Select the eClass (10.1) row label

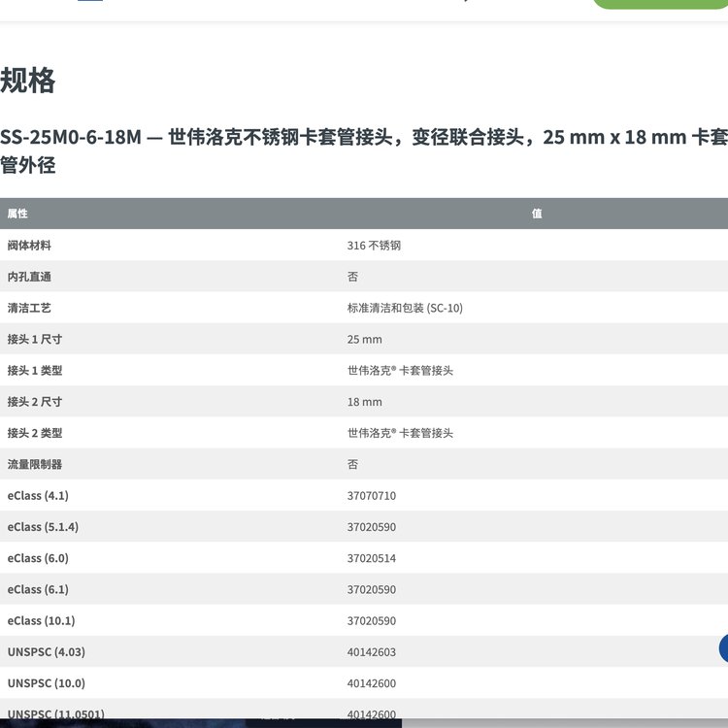41,620
